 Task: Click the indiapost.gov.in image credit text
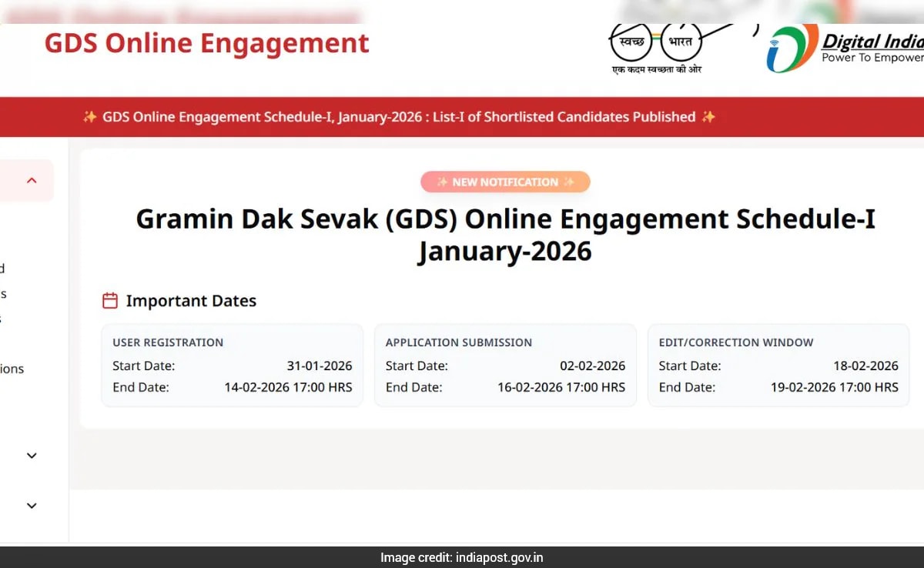[462, 557]
